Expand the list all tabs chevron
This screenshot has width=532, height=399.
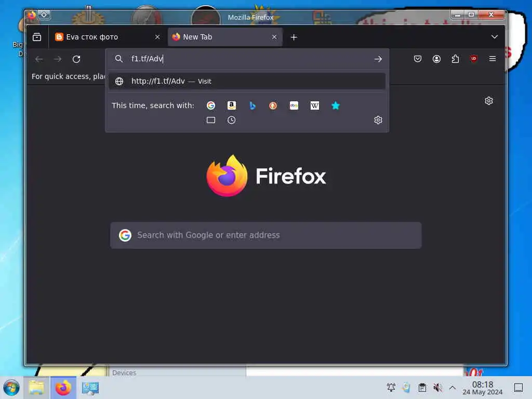495,37
